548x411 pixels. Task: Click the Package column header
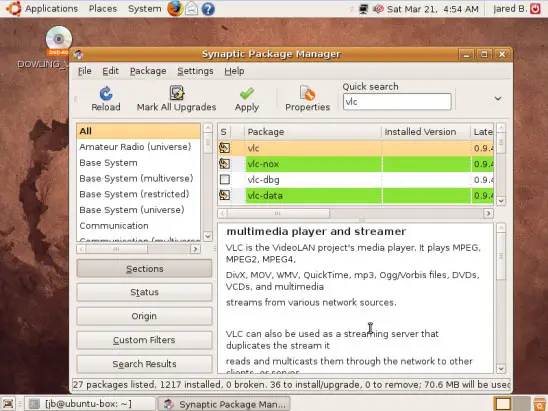(x=313, y=132)
